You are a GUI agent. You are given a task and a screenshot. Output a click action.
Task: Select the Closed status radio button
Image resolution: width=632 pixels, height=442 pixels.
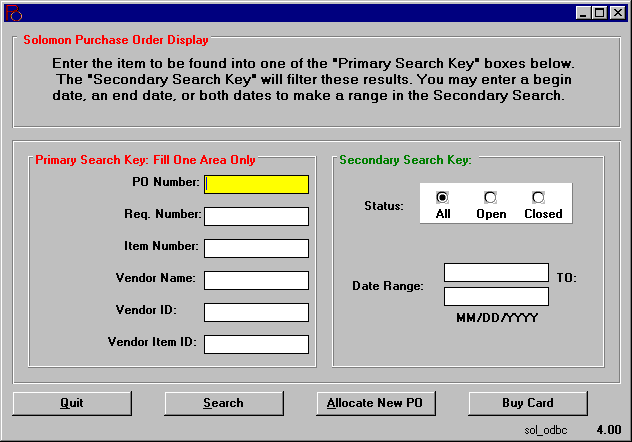[x=538, y=198]
